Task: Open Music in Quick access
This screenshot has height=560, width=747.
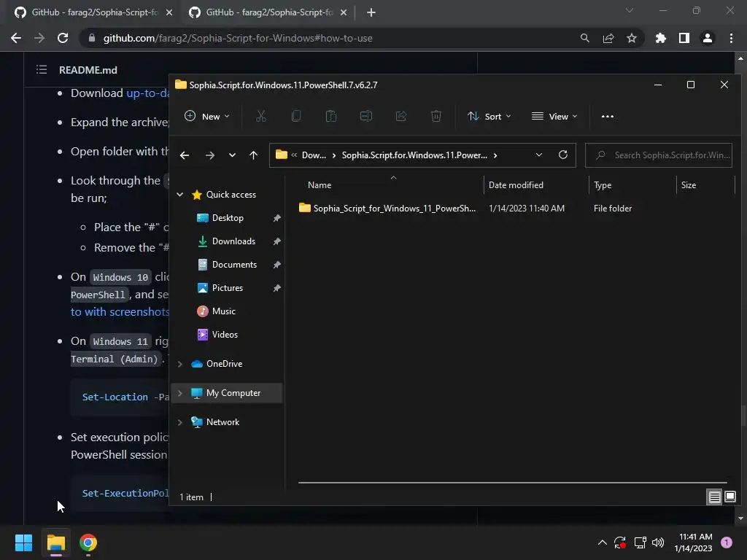Action: (x=223, y=311)
